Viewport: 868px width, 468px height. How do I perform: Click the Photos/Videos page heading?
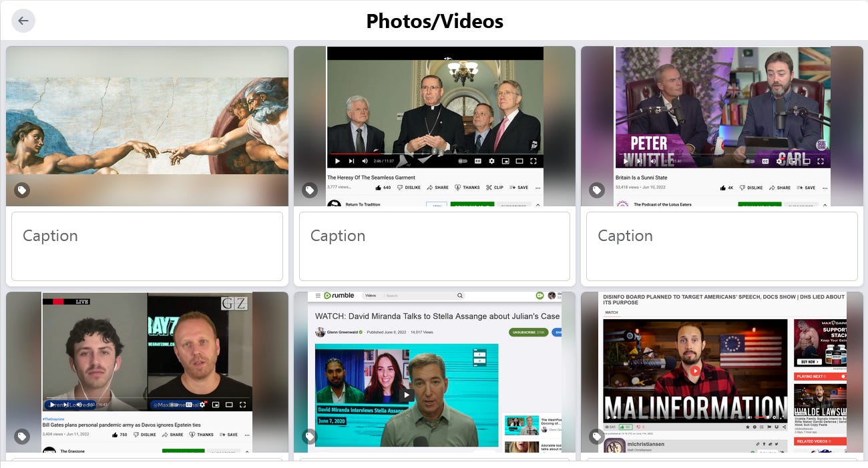point(435,21)
